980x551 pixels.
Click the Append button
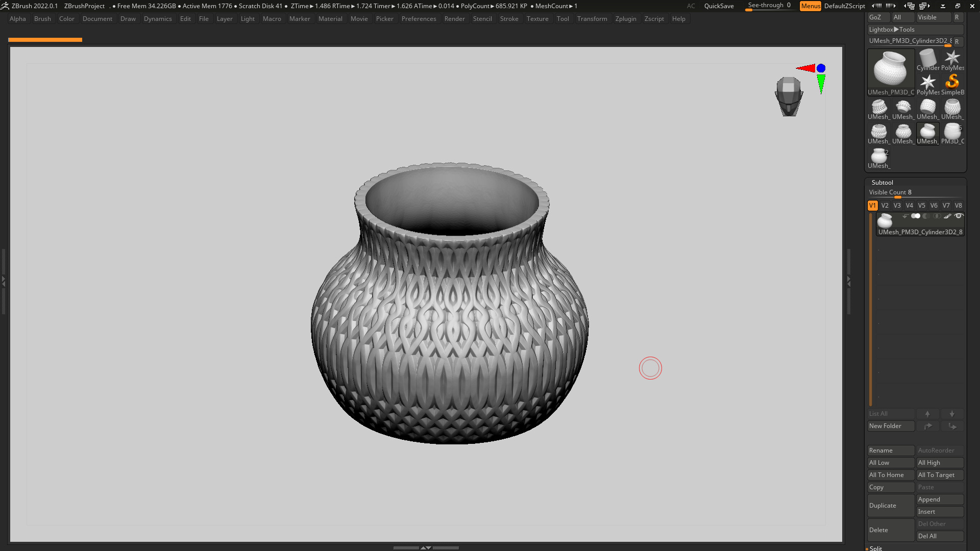pyautogui.click(x=940, y=499)
